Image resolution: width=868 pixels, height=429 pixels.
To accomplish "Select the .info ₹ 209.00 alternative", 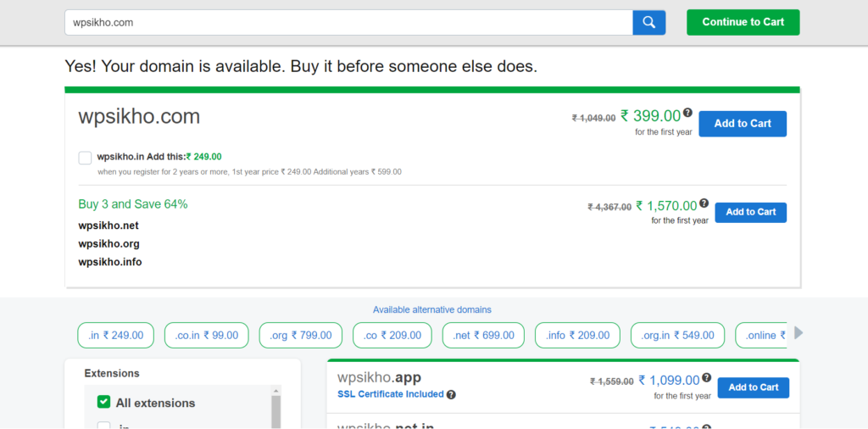I will (577, 336).
